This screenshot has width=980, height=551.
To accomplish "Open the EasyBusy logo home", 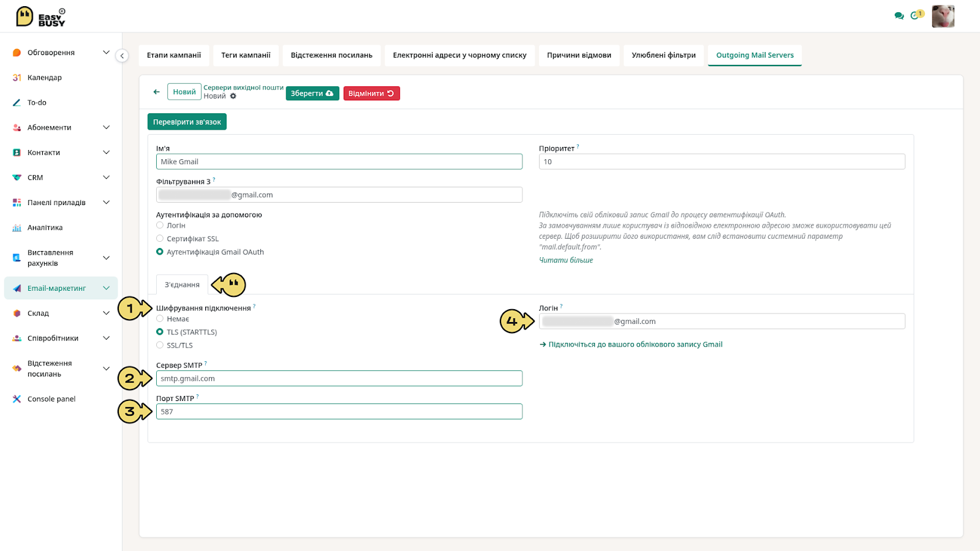I will coord(40,17).
